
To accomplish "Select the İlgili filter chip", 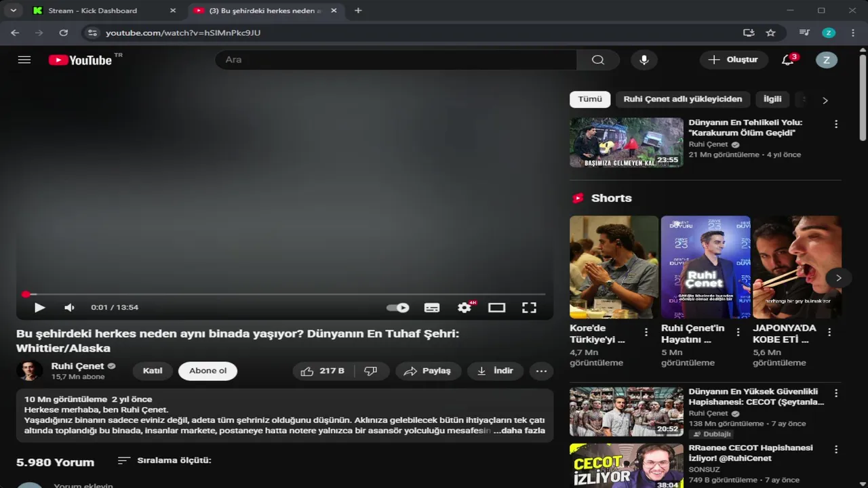I will 772,99.
